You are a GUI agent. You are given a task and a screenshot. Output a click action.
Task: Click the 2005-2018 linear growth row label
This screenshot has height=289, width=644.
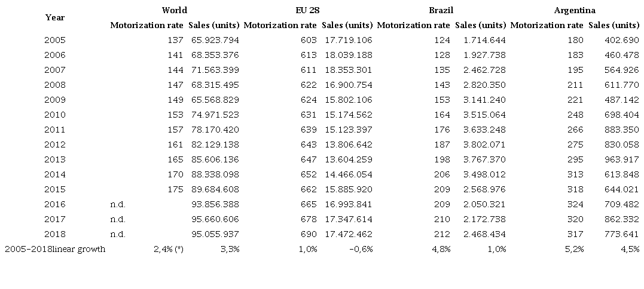pos(55,249)
